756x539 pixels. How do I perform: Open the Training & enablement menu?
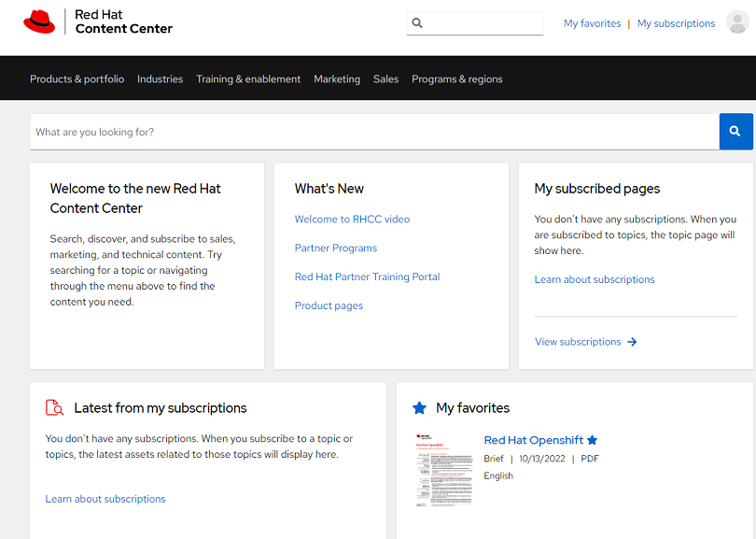(248, 79)
